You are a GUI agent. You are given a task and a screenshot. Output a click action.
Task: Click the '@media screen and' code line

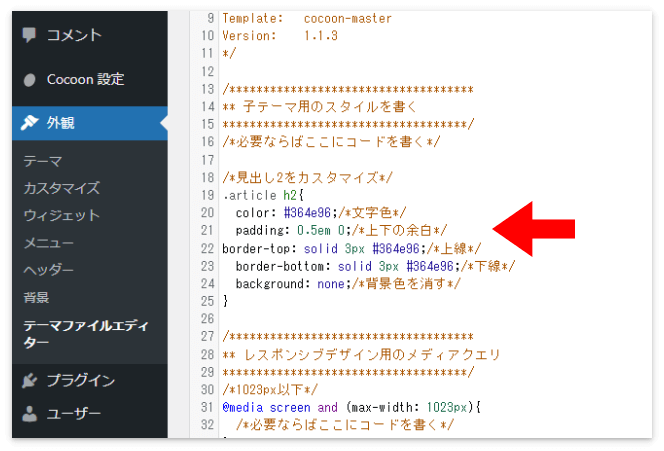[351, 407]
